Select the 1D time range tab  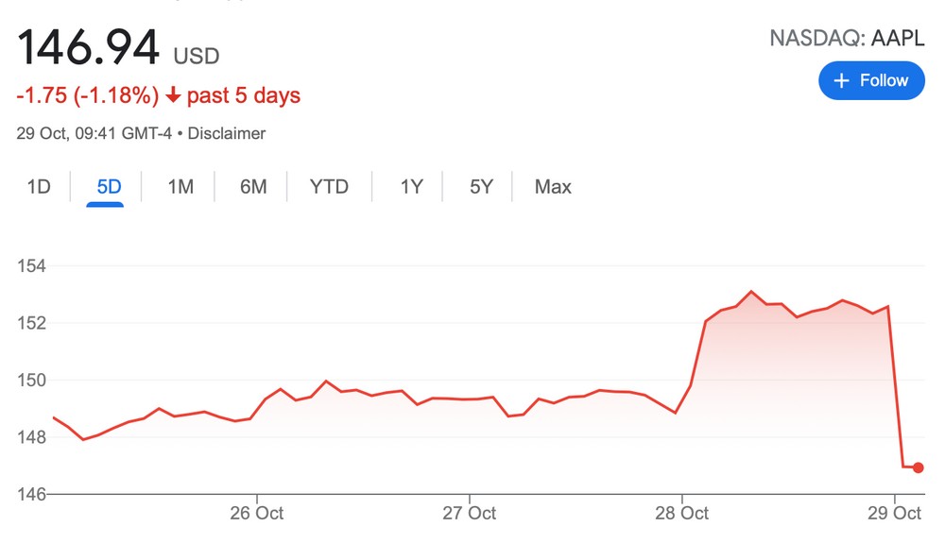38,187
